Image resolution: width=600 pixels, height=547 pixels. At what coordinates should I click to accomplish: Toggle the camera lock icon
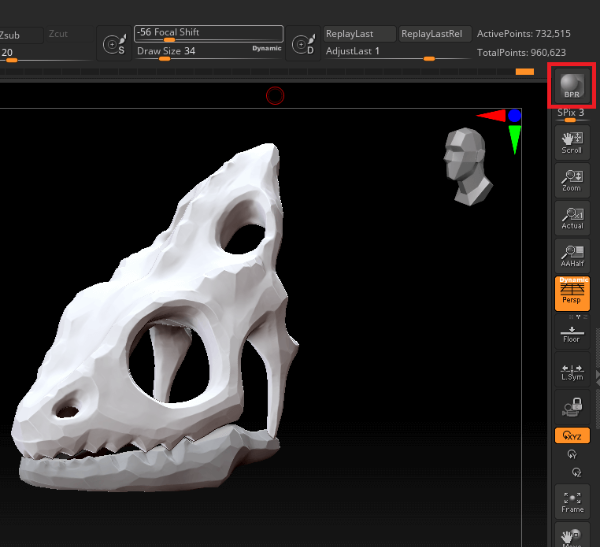coord(572,408)
